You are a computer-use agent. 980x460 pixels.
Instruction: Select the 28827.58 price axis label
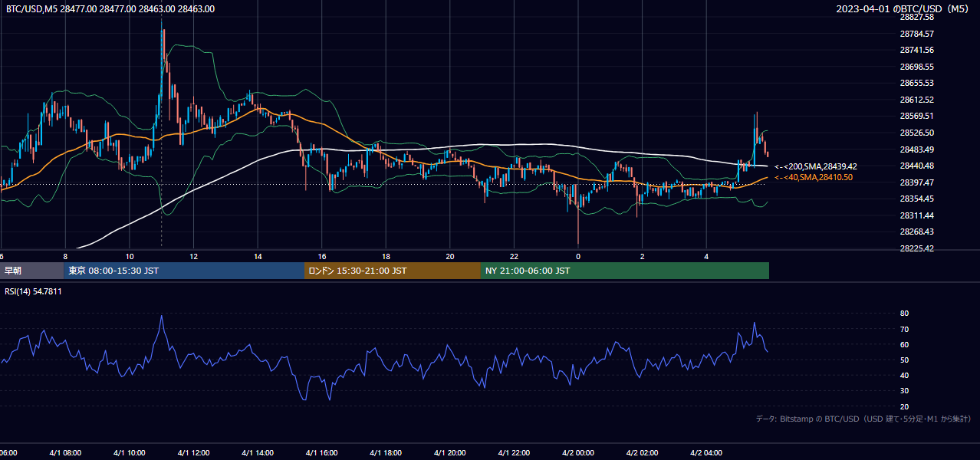coord(916,17)
